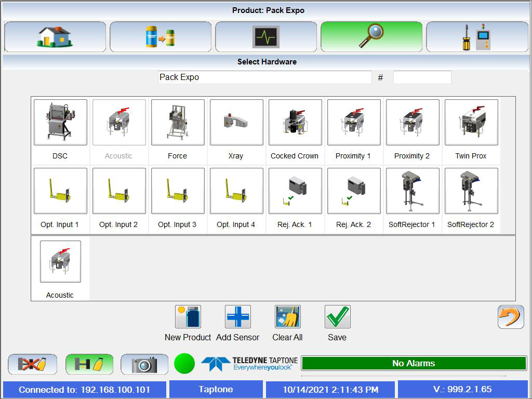
Task: Open the product changeover screen
Action: click(x=160, y=36)
